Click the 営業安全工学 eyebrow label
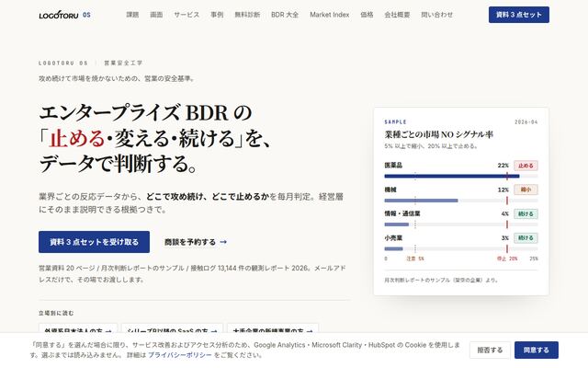 tap(123, 63)
